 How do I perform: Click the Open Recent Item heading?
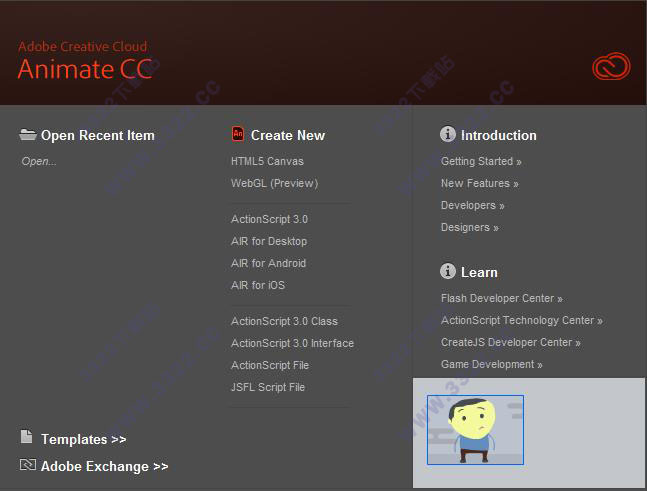click(98, 135)
